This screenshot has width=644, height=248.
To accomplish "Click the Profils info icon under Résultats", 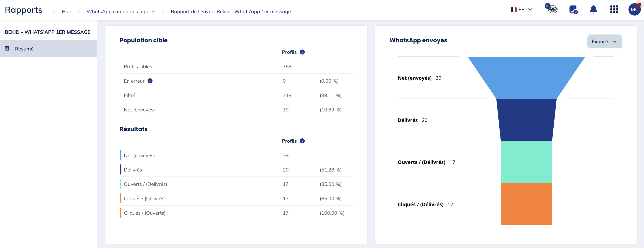I will pos(302,141).
